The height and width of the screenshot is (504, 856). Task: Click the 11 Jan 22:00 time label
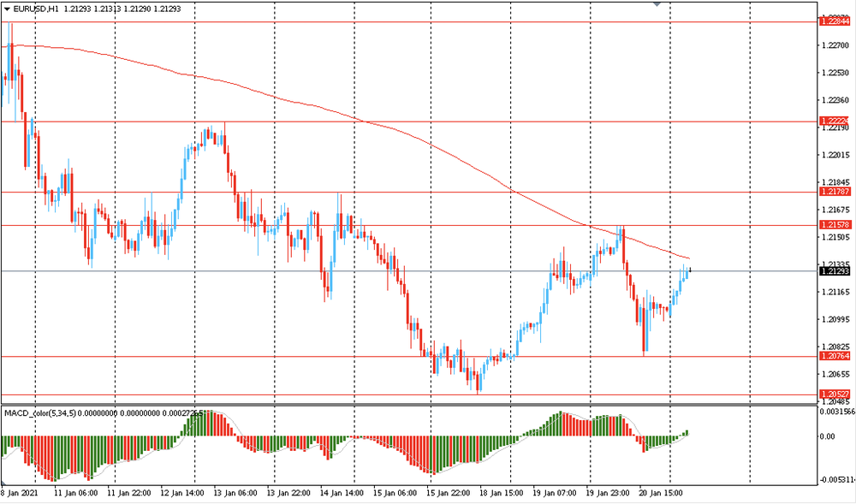pos(129,493)
